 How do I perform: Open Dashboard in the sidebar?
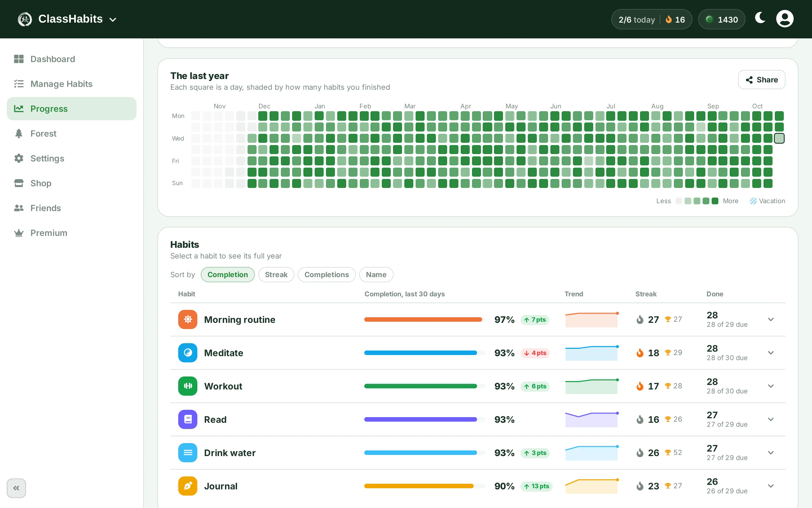tap(71, 59)
